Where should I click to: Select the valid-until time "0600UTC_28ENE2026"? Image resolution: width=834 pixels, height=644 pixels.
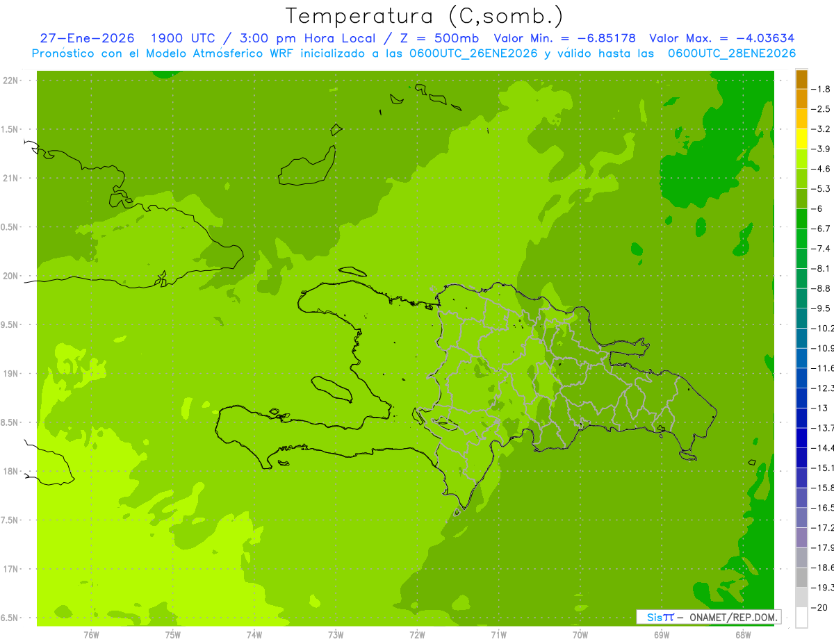pyautogui.click(x=731, y=53)
